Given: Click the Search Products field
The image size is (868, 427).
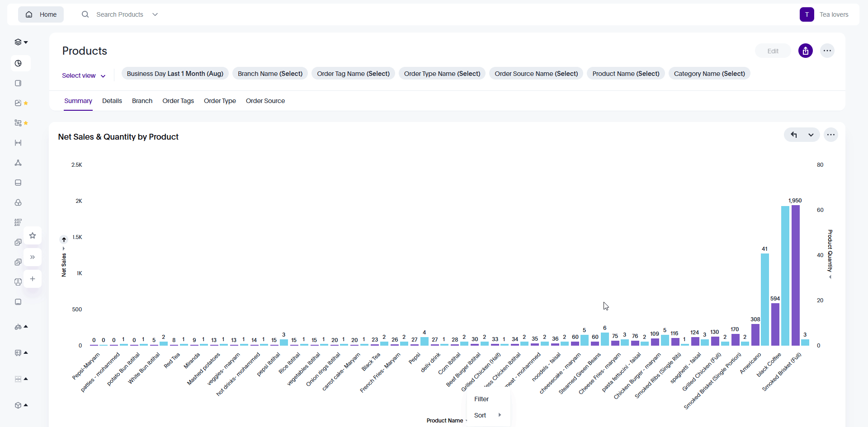Looking at the screenshot, I should pos(119,14).
